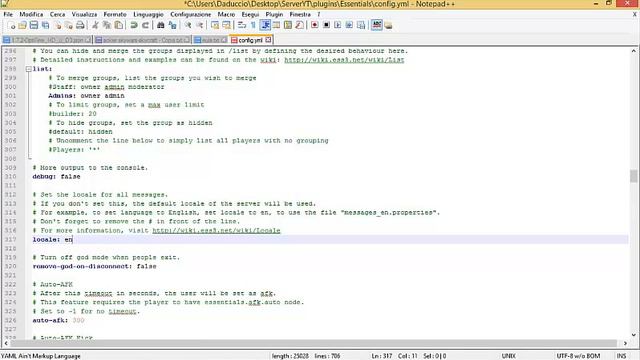This screenshot has height=360, width=640.
Task: Close the first .json tab with its X
Action: (x=87, y=40)
